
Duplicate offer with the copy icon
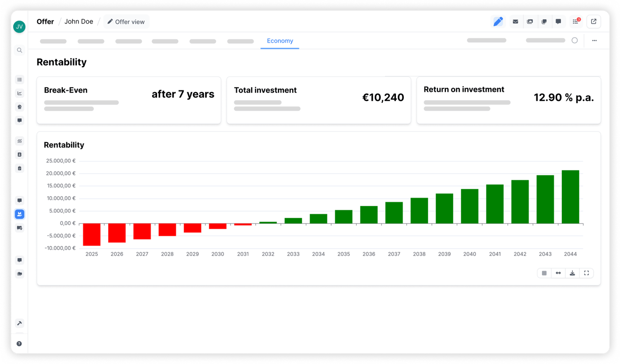[x=544, y=21]
